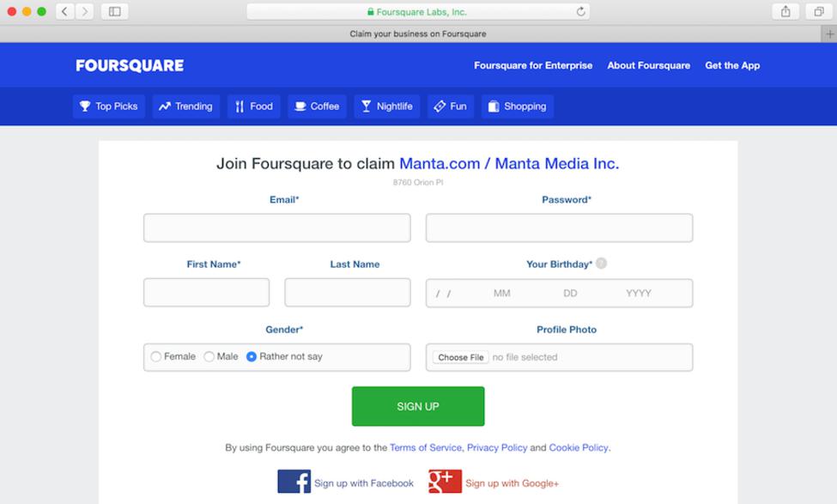Select Rather not say gender option
Viewport: 837px width, 504px height.
tap(251, 356)
